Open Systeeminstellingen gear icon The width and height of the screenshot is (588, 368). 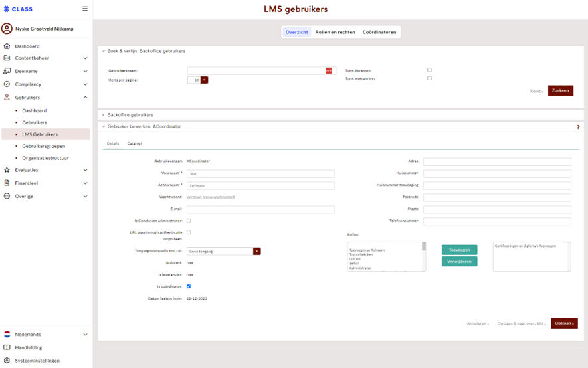(x=7, y=361)
